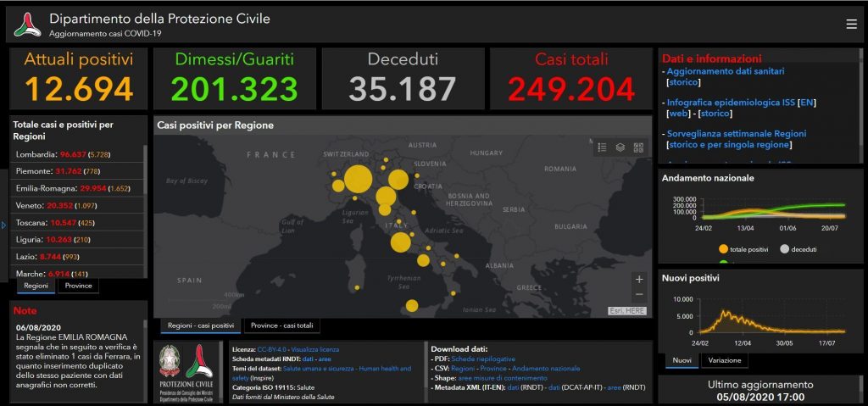Viewport: 868px width, 406px height.
Task: Zoom out on the map
Action: point(639,294)
